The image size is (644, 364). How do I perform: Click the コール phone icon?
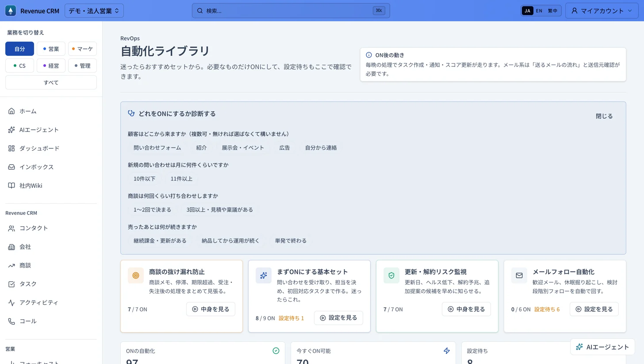[x=11, y=321]
